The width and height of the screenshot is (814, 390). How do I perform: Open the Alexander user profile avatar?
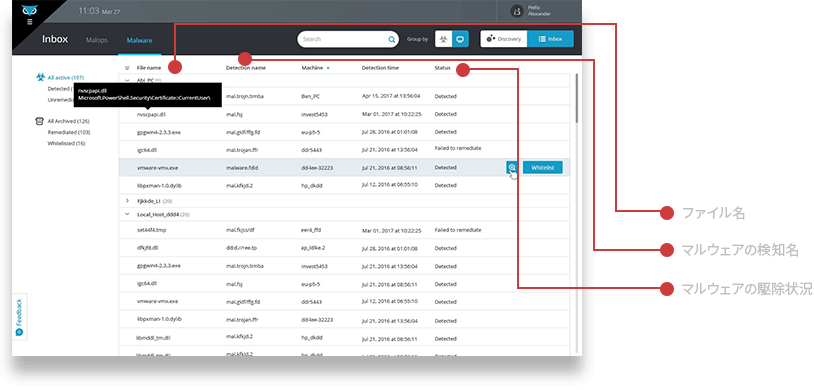tap(516, 11)
